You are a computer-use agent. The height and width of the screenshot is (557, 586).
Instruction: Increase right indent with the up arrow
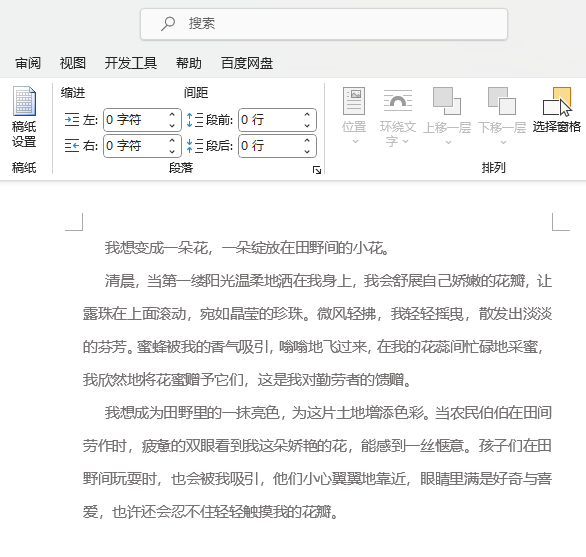tap(172, 140)
